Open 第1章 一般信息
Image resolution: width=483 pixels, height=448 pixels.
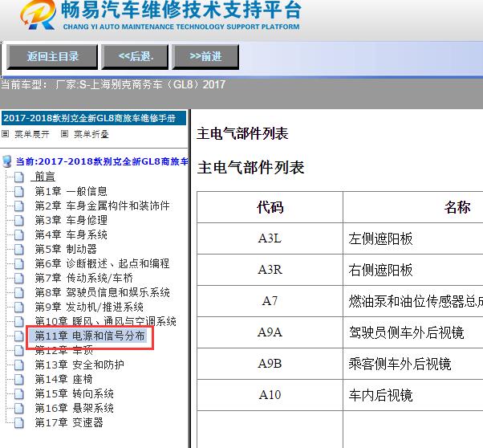tap(71, 191)
